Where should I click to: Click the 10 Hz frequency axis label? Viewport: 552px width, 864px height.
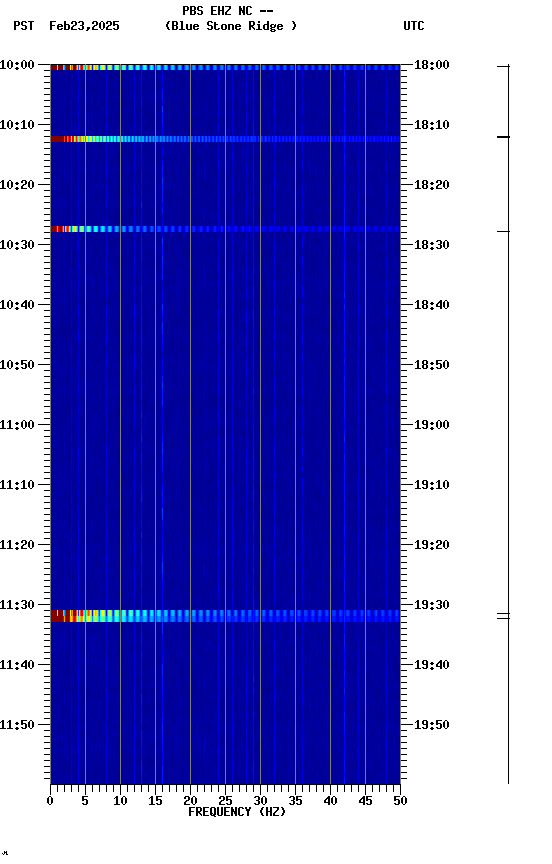120,801
